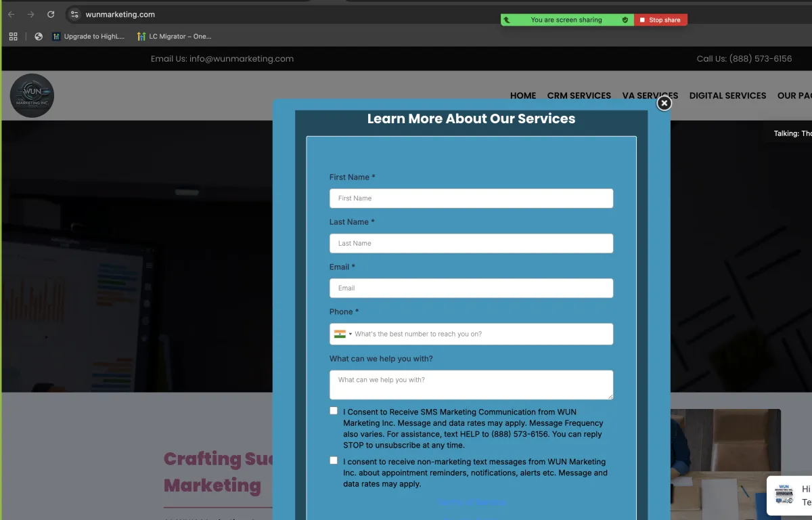Open the VA SERVICES menu
Screen dimensions: 812x520
pyautogui.click(x=650, y=95)
